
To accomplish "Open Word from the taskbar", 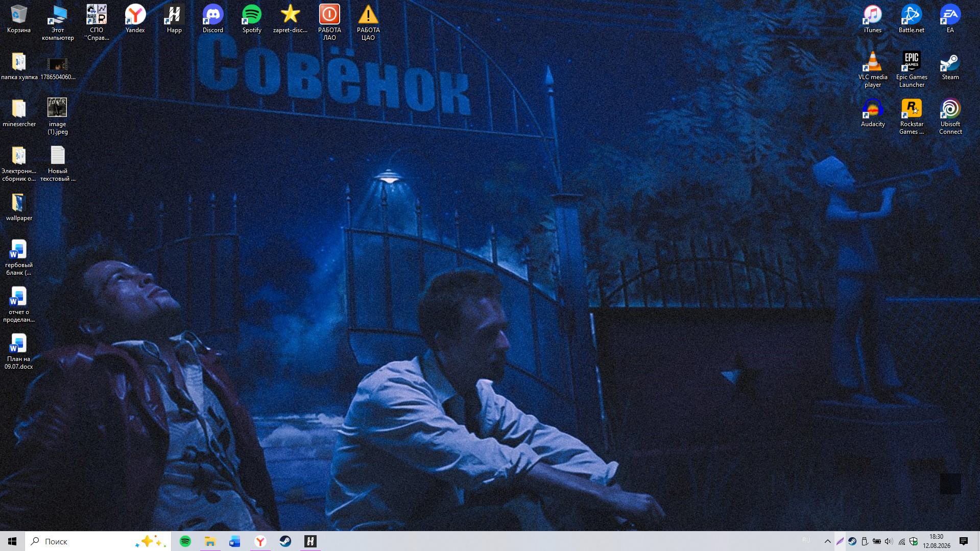I will click(x=235, y=541).
